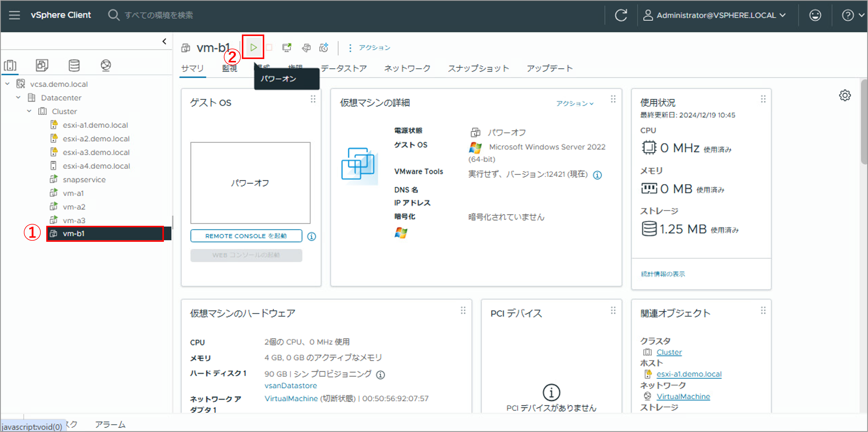Click the VM Details card drag handle
The height and width of the screenshot is (432, 868).
613,99
